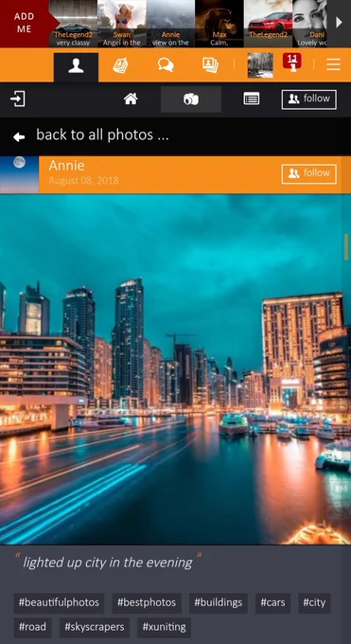Open Dani's 'Lovely' thumbnail

point(310,24)
